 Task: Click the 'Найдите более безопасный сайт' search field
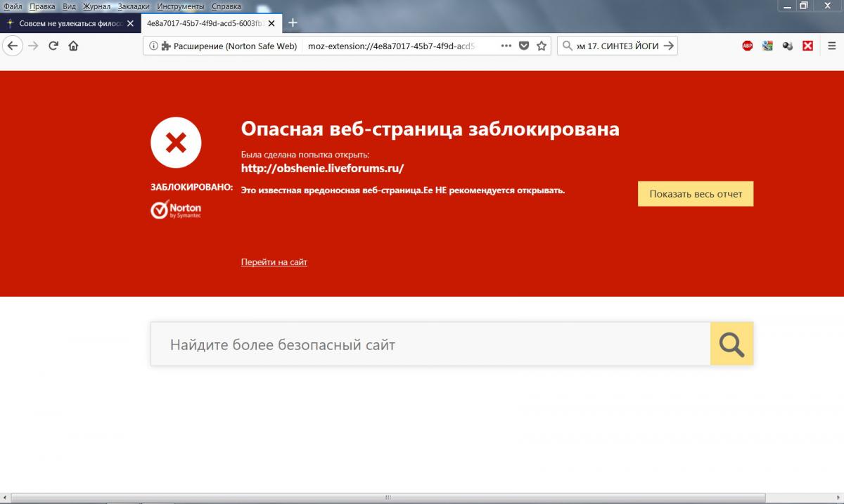[430, 344]
